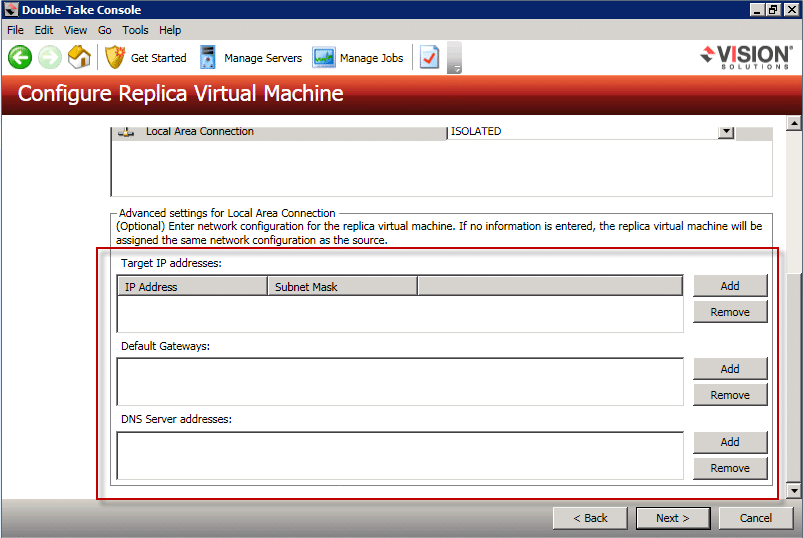Expand the toolbar overflow options arrow

(x=455, y=68)
